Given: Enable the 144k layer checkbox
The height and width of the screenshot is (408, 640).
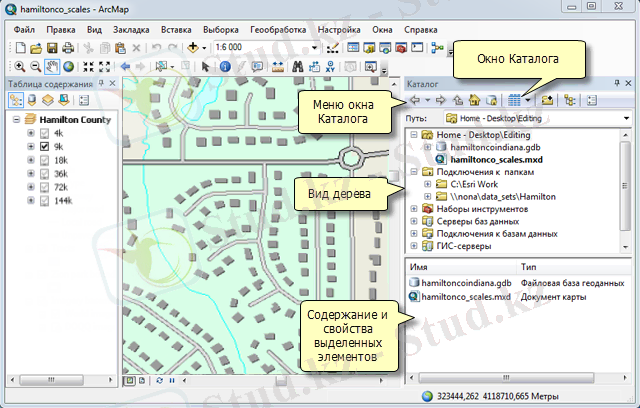Looking at the screenshot, I should pos(44,201).
